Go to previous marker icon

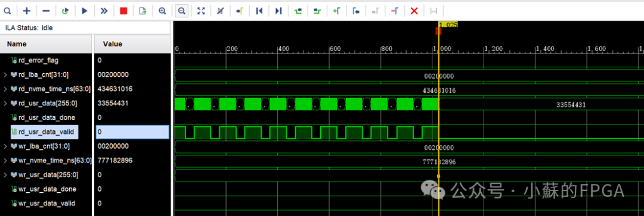tap(355, 11)
